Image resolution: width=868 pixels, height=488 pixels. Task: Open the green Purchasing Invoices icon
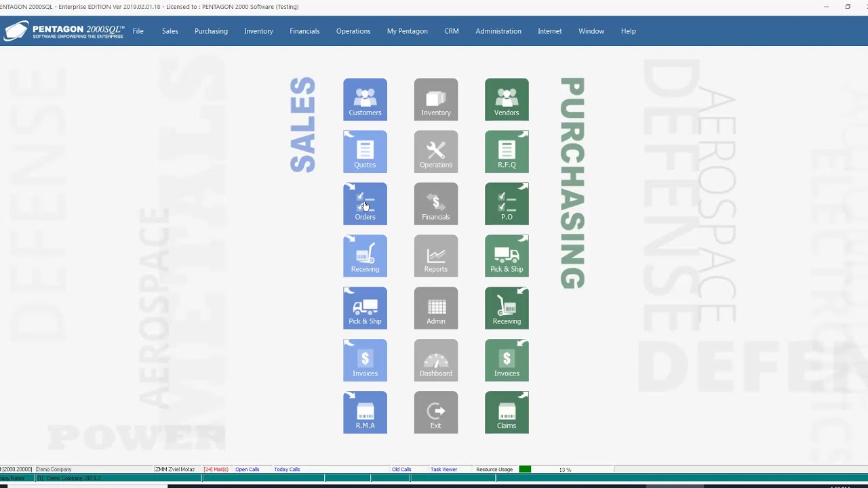click(x=507, y=361)
